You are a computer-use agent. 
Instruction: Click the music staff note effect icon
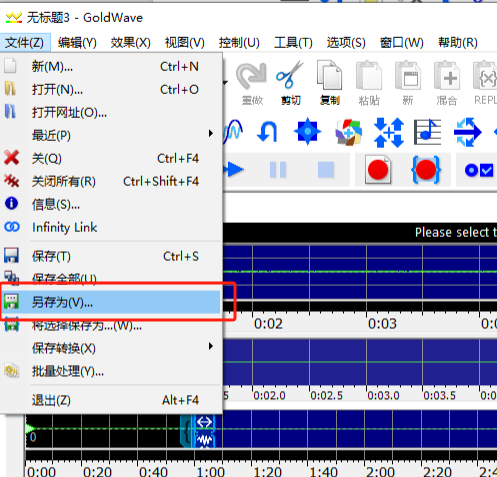[427, 132]
